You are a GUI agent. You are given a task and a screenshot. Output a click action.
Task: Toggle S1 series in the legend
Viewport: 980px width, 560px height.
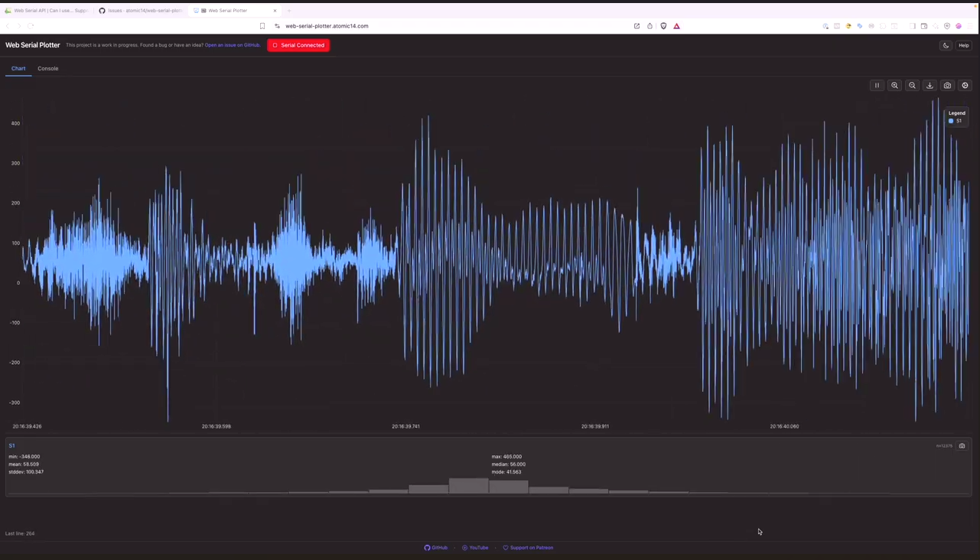(x=956, y=121)
